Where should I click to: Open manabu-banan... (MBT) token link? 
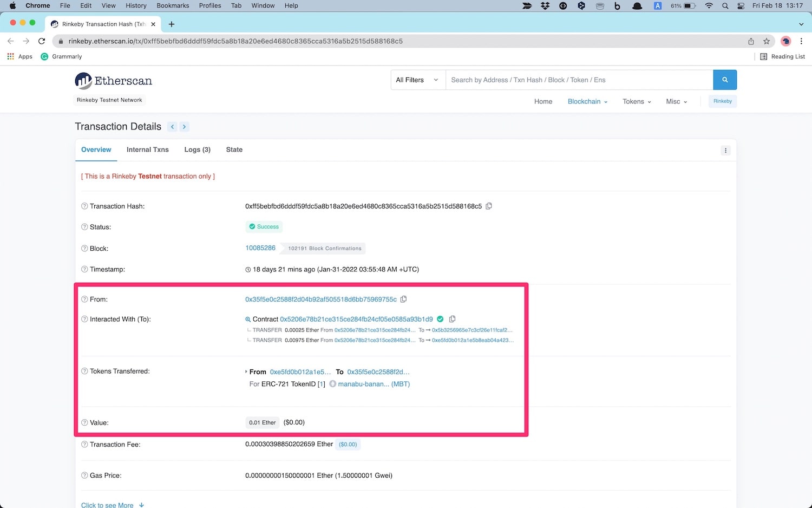coord(374,384)
